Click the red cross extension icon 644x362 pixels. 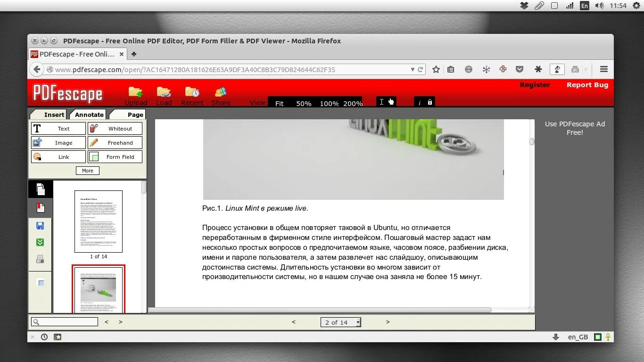503,69
